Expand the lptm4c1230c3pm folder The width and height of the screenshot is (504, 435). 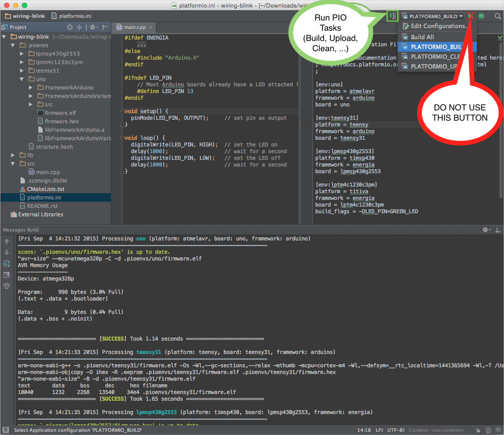(22, 62)
